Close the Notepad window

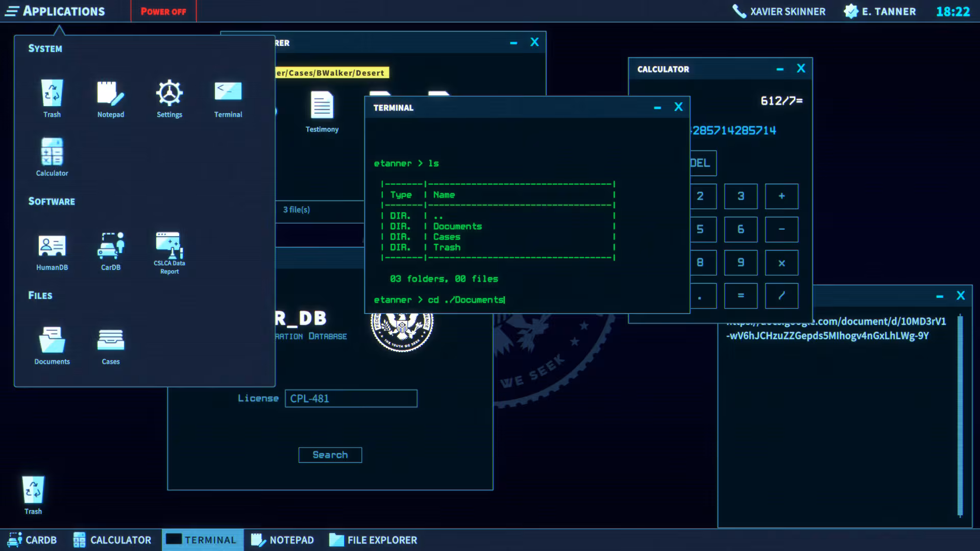pyautogui.click(x=961, y=295)
